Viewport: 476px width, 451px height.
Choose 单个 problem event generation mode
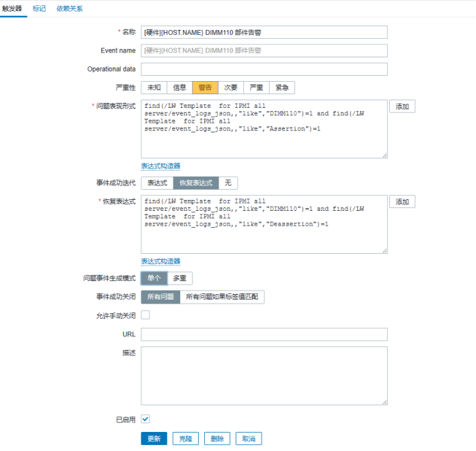point(154,278)
